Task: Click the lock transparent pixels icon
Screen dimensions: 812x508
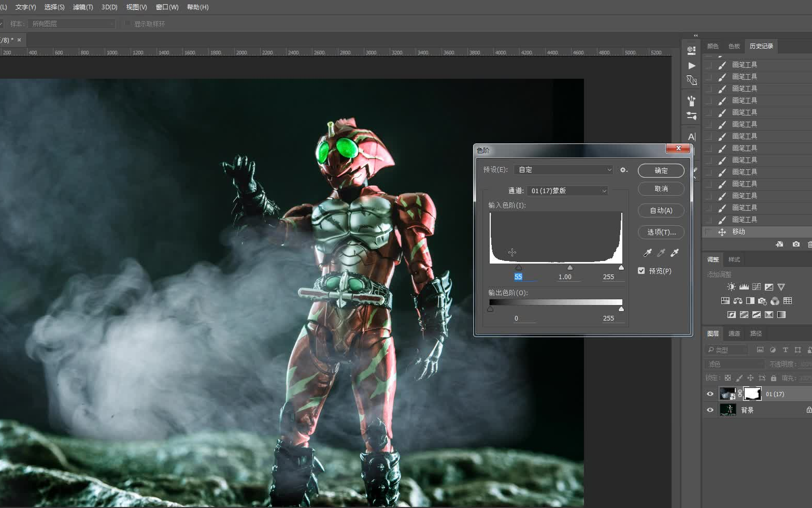Action: point(728,378)
